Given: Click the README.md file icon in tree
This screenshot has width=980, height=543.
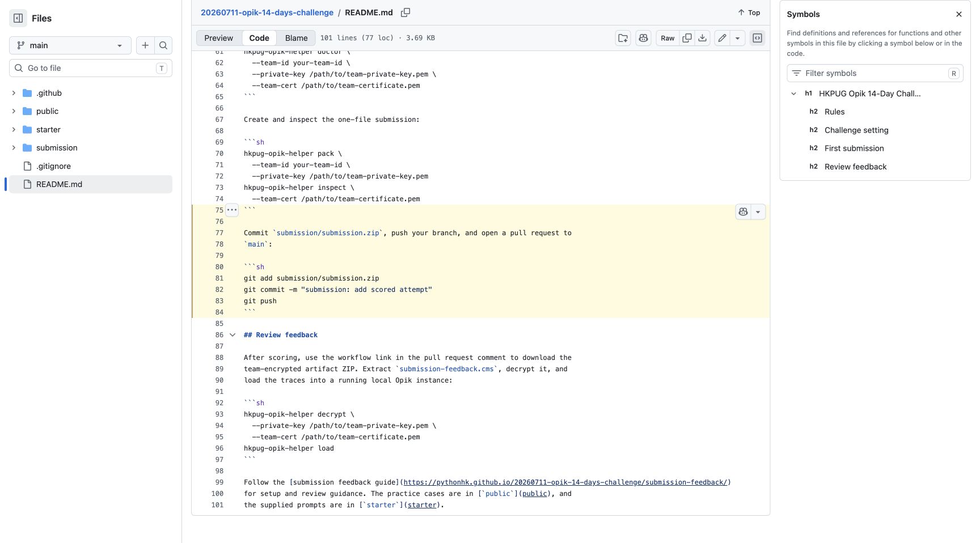Looking at the screenshot, I should pos(27,184).
